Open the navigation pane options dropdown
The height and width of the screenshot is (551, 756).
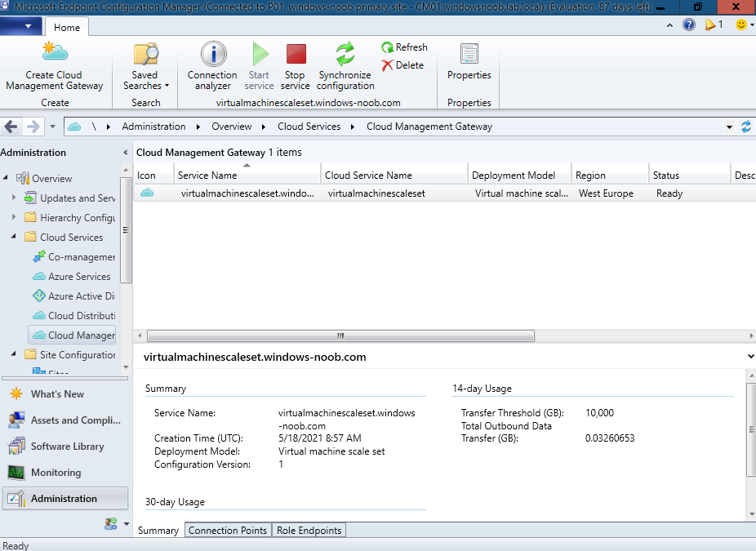pos(127,523)
